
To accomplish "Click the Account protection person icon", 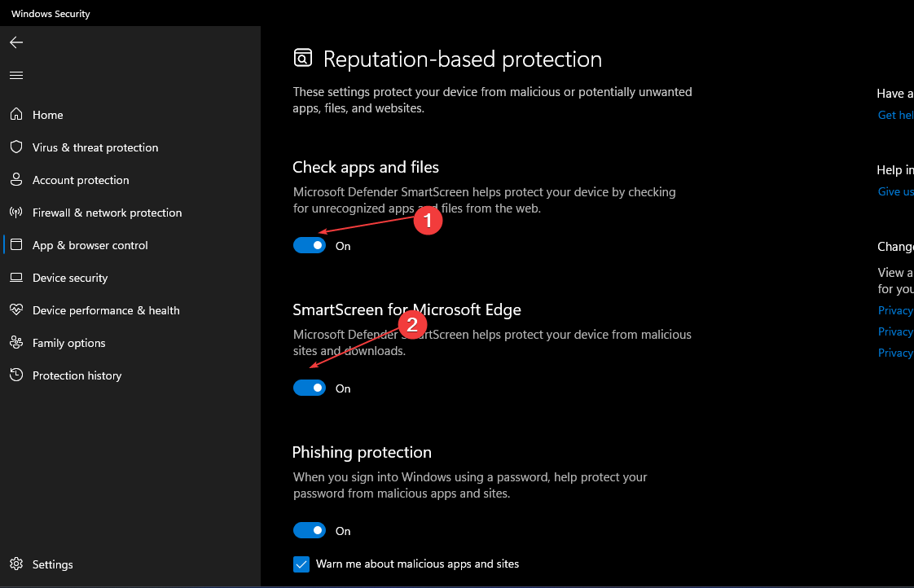I will [x=16, y=180].
